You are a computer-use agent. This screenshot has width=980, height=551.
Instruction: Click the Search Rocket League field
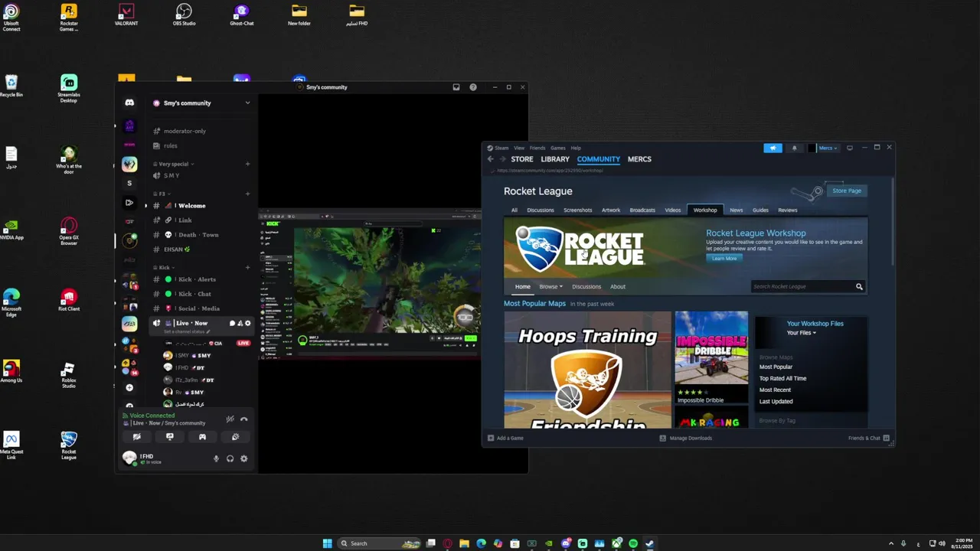pos(802,286)
